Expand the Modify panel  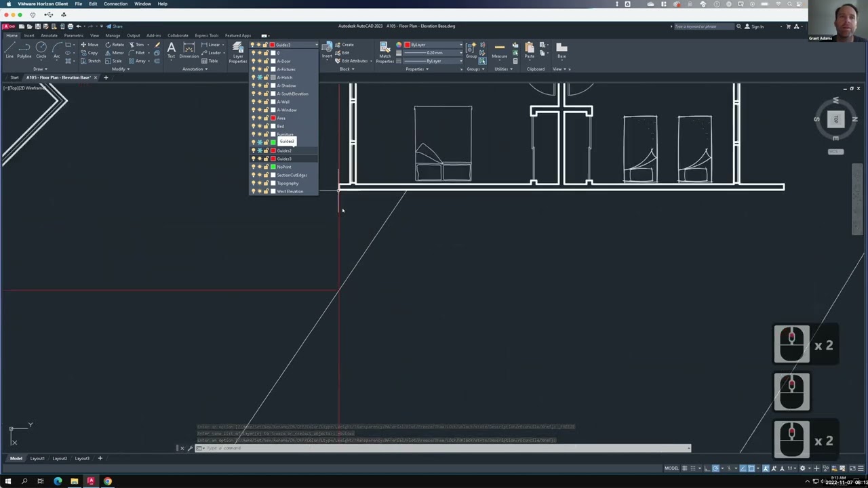(120, 69)
